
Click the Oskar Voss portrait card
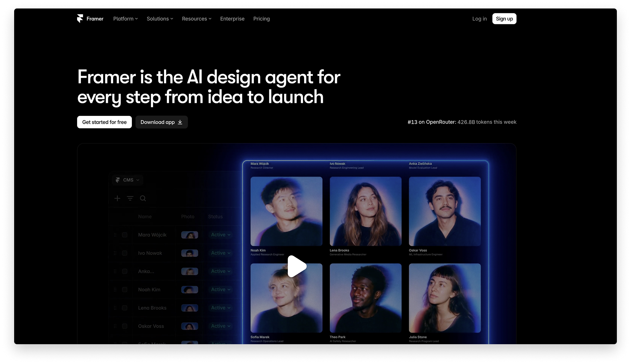point(445,211)
